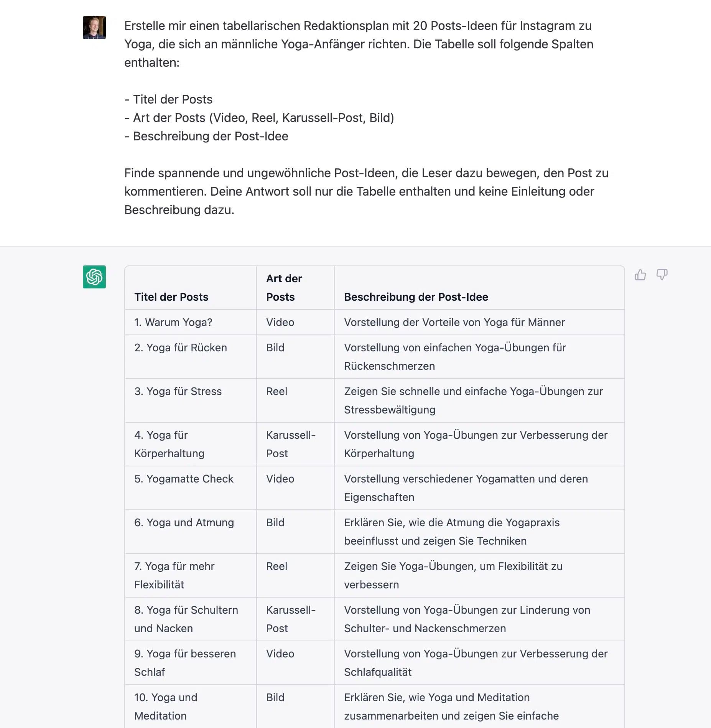
Task: Click the "Bild" cell beside Yoga und Meditation
Action: coord(275,697)
